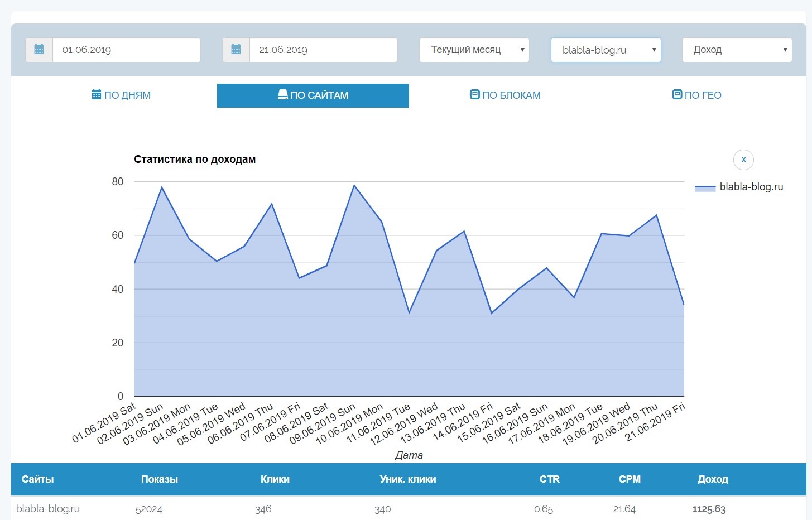Open the Текущий месяц period dropdown
This screenshot has width=812, height=520.
(x=474, y=50)
